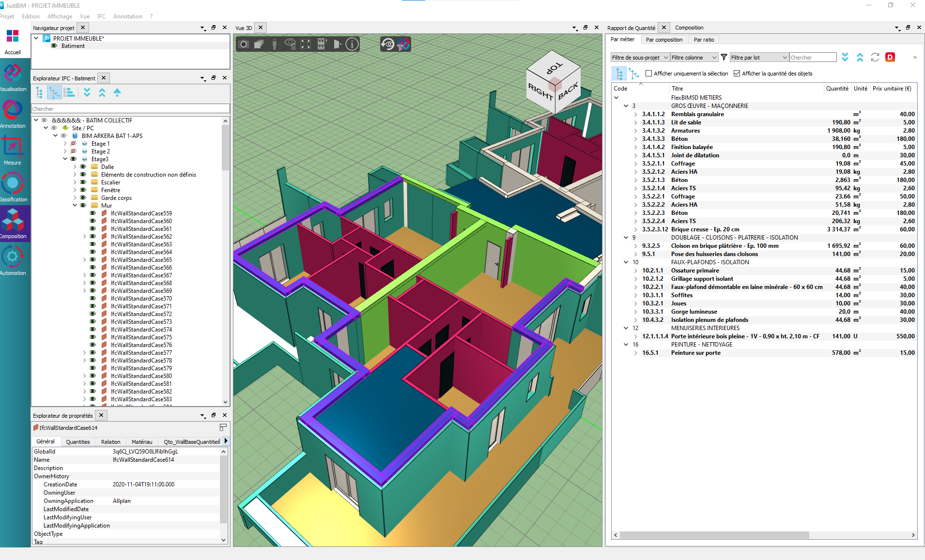Uncheck 'Afficher la quantité des objets'

[737, 74]
